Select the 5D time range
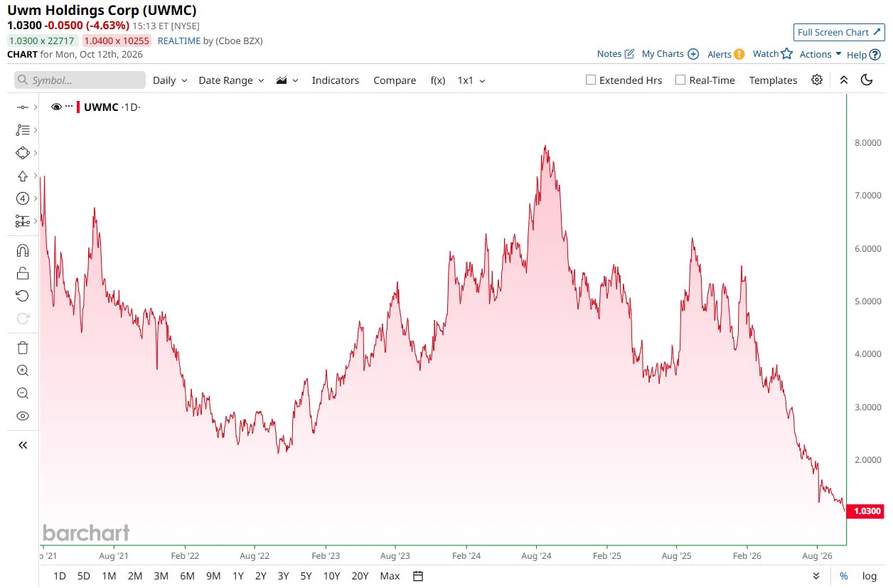 click(x=84, y=576)
